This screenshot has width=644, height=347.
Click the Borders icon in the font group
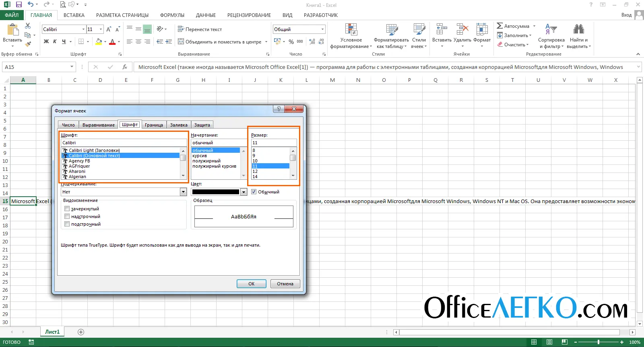[81, 42]
